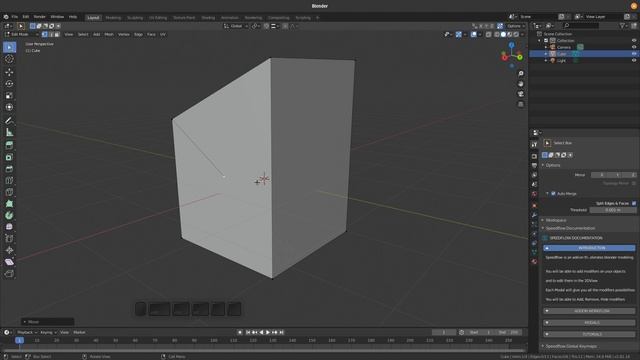
Task: Collapse the Speedflow Documentation panel
Action: coord(543,228)
